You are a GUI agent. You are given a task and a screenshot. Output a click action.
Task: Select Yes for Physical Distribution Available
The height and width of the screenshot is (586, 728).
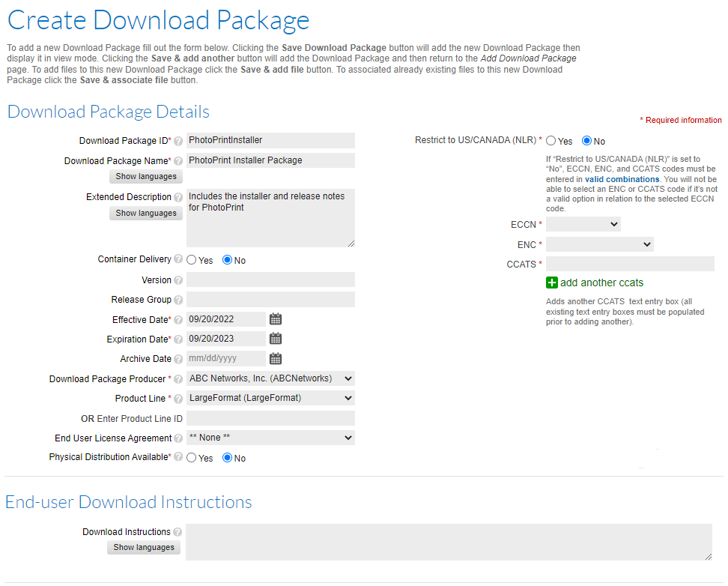pos(192,458)
